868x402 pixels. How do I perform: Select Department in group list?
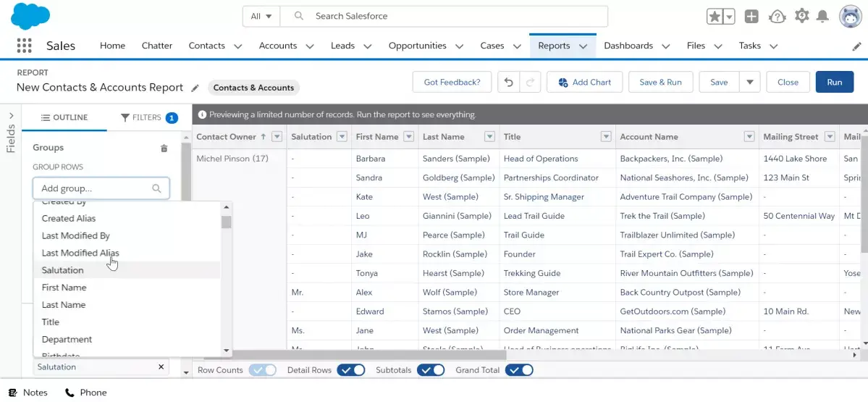[x=127, y=340]
